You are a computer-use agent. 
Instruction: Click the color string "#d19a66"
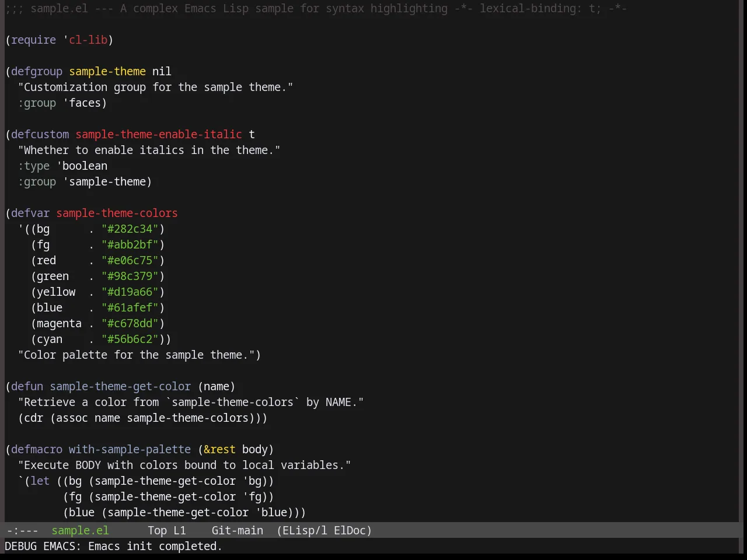(130, 292)
